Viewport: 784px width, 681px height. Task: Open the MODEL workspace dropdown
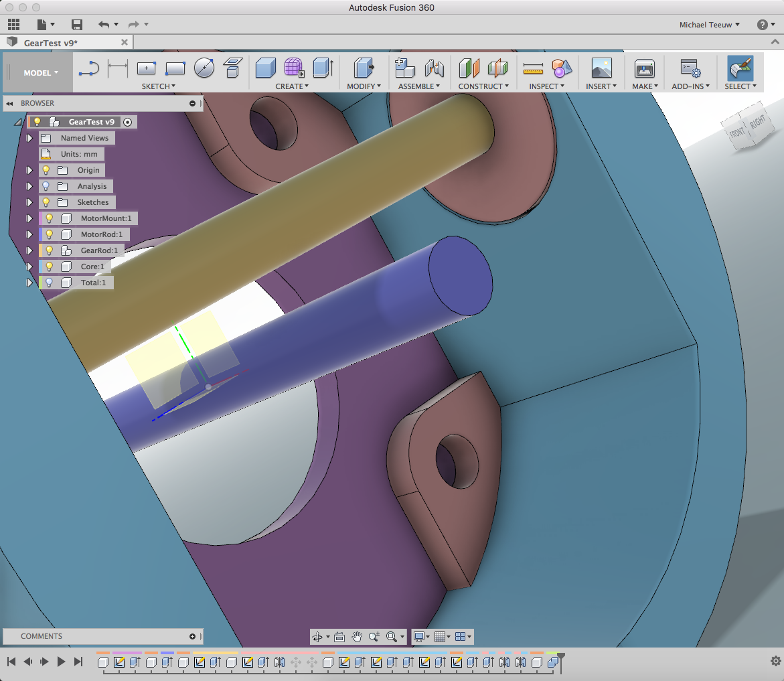(x=41, y=73)
